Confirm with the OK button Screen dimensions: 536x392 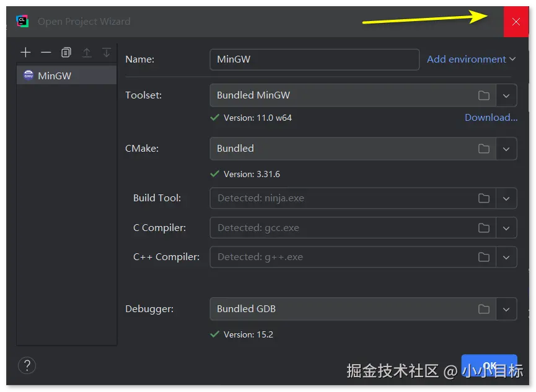point(489,366)
